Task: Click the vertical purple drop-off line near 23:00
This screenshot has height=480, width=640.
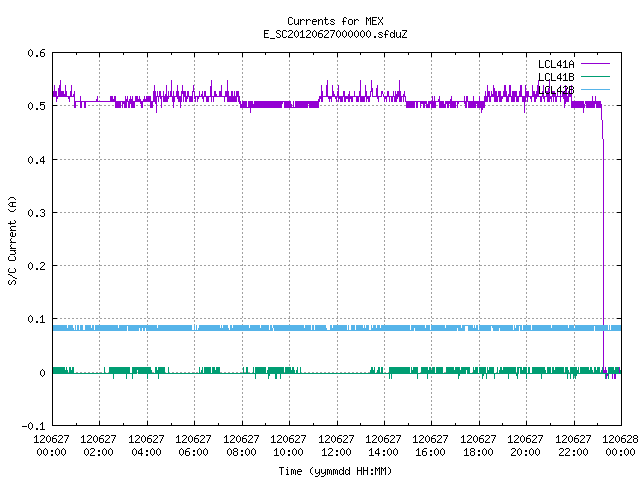Action: [x=603, y=253]
